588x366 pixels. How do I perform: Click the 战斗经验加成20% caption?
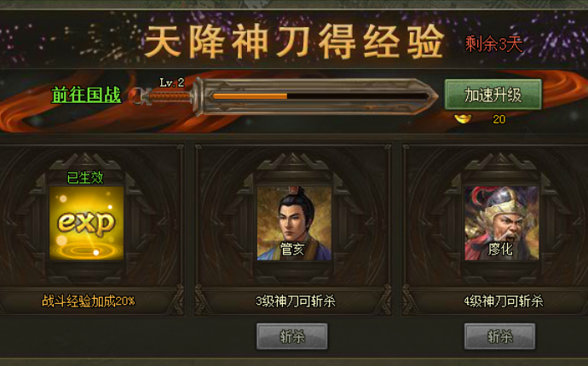click(x=88, y=300)
